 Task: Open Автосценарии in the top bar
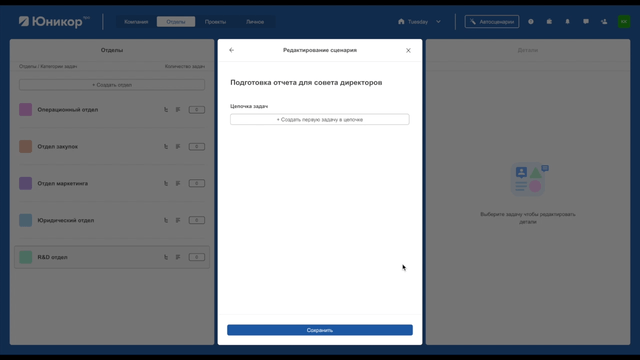pyautogui.click(x=492, y=22)
